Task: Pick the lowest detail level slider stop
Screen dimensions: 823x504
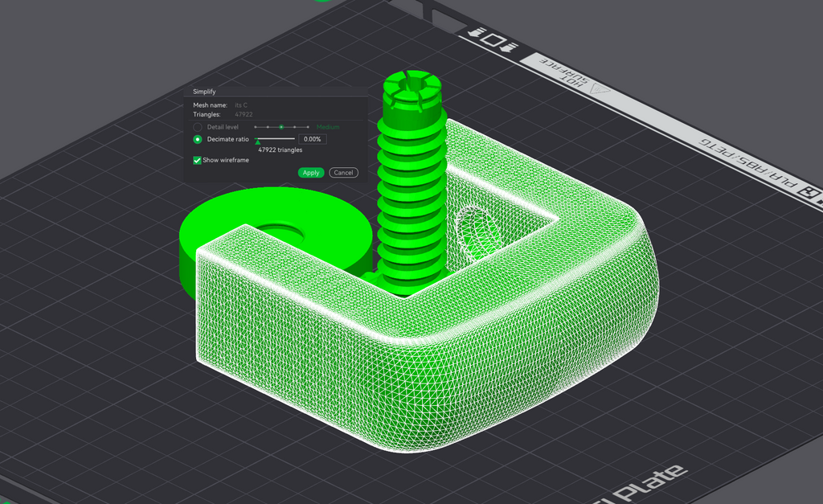Action: point(255,127)
